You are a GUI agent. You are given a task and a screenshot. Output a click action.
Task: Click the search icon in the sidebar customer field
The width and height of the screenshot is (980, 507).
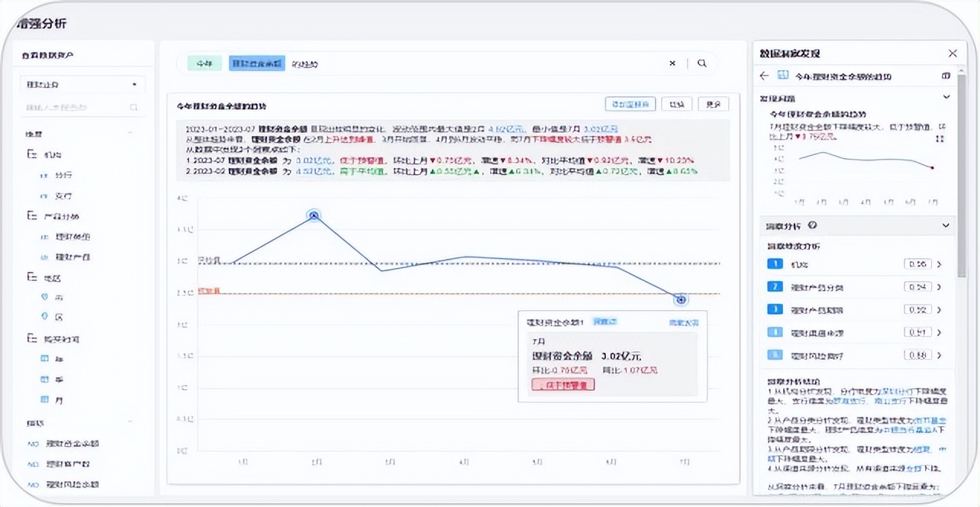[x=134, y=108]
